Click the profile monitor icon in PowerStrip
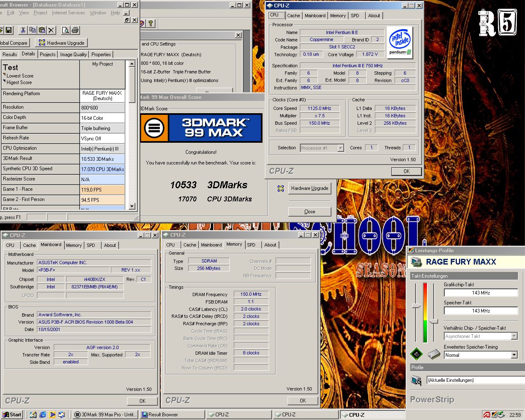The width and height of the screenshot is (525, 420). (416, 380)
